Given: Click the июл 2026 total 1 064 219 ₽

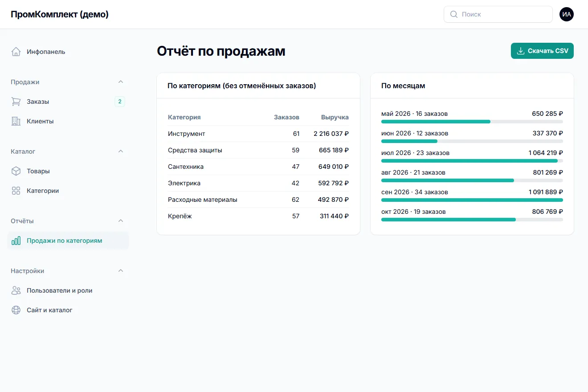Looking at the screenshot, I should pyautogui.click(x=546, y=153).
